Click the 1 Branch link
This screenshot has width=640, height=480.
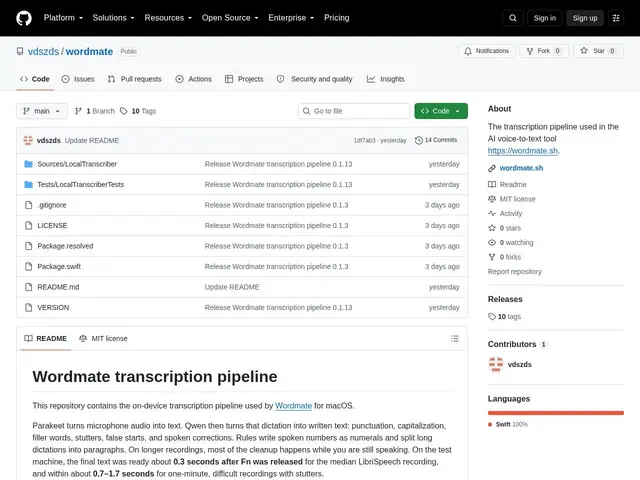pos(95,111)
